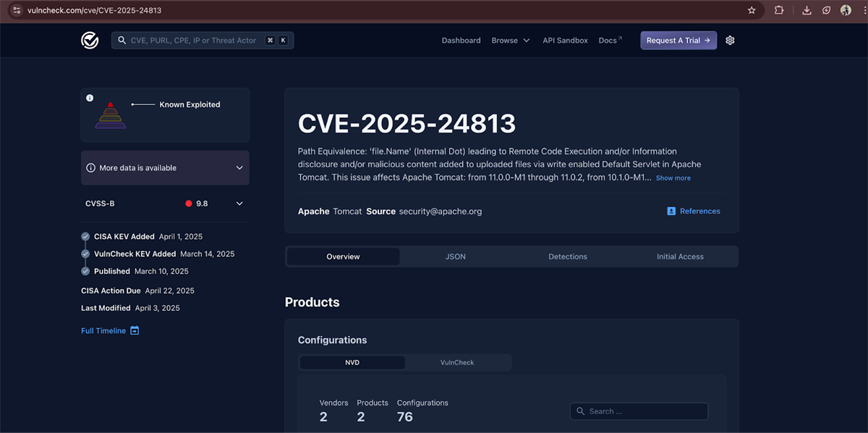Click Show more in CVE description
868x433 pixels.
[673, 178]
